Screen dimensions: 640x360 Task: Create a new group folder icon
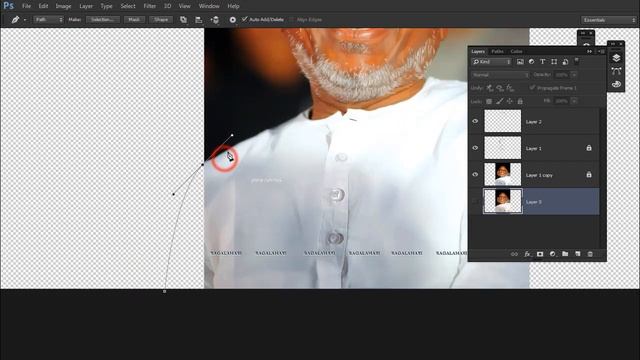click(565, 254)
